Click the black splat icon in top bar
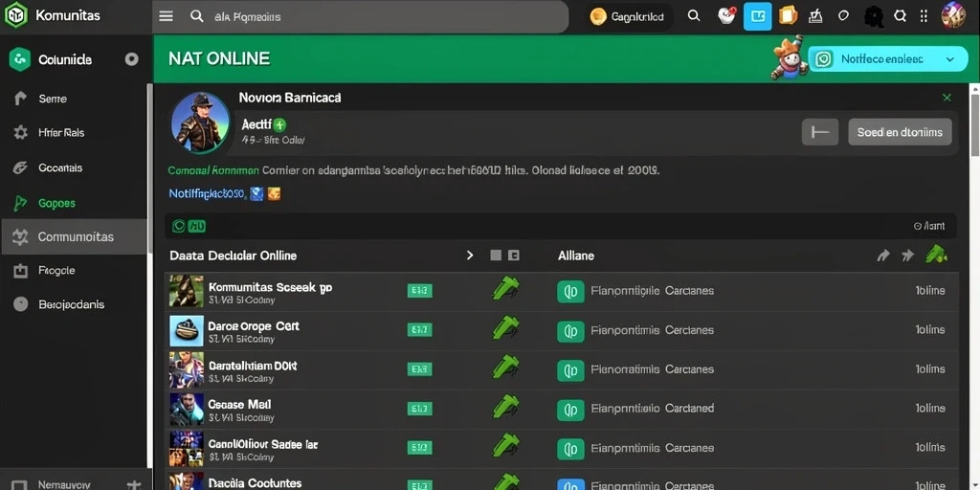Image resolution: width=980 pixels, height=490 pixels. pos(873,17)
